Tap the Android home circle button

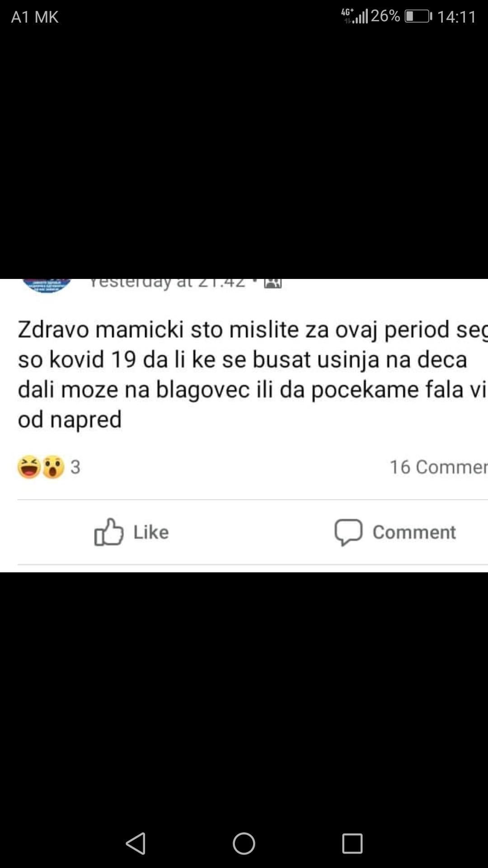[x=244, y=844]
